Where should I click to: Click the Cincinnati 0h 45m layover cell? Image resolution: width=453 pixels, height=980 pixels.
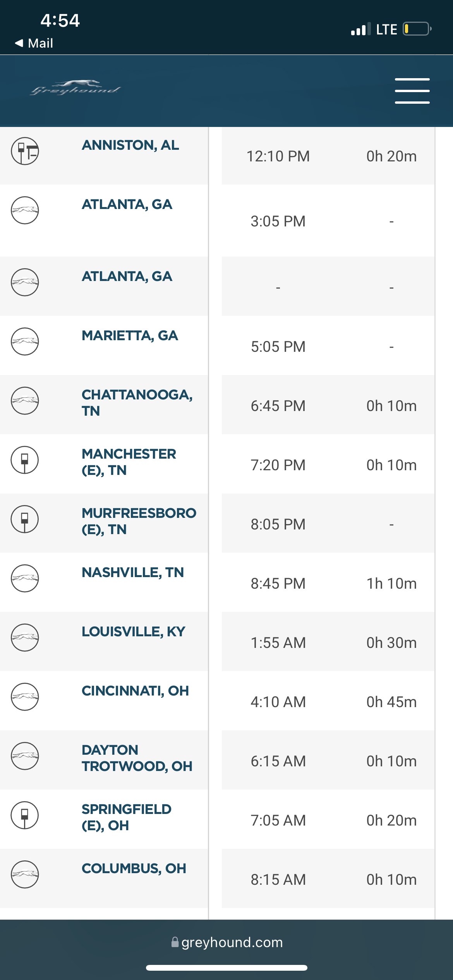391,702
